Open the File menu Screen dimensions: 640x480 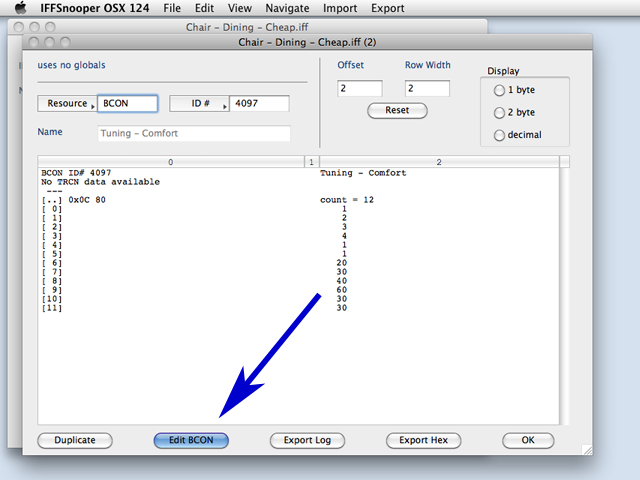click(x=172, y=8)
